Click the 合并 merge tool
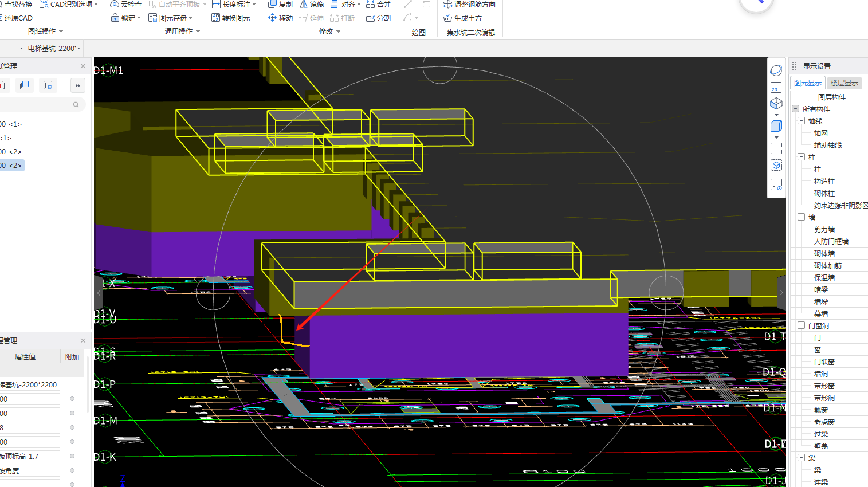Viewport: 868px width, 487px height. (378, 4)
